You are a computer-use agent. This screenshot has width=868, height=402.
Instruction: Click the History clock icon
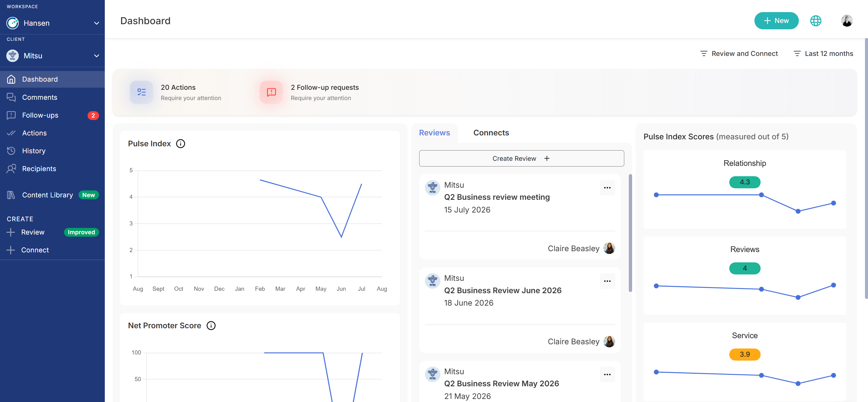click(x=11, y=151)
